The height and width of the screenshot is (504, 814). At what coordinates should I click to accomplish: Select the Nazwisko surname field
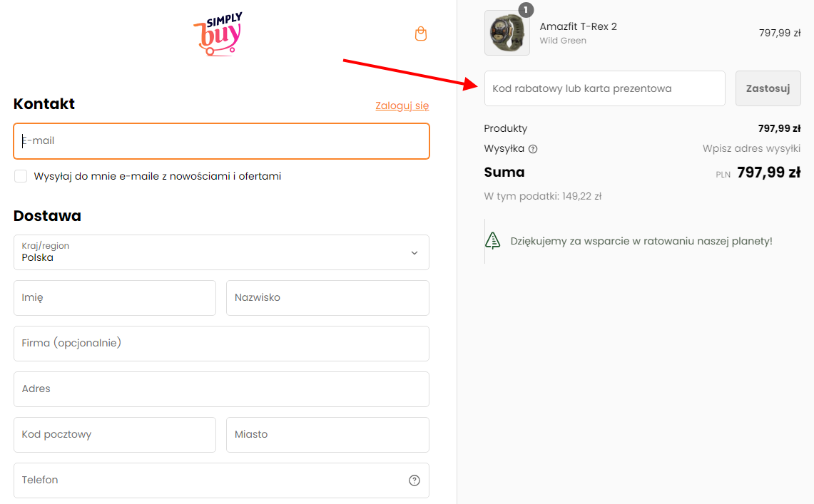tap(327, 298)
